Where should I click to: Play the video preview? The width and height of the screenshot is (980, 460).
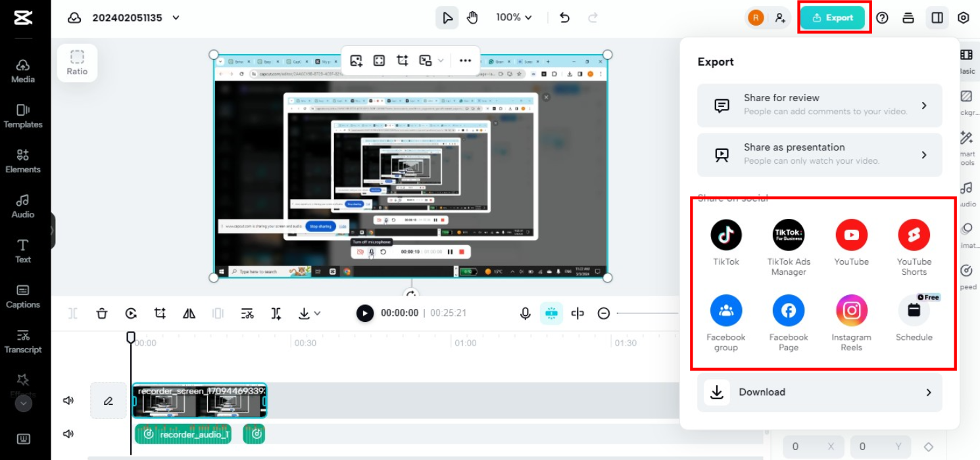365,313
